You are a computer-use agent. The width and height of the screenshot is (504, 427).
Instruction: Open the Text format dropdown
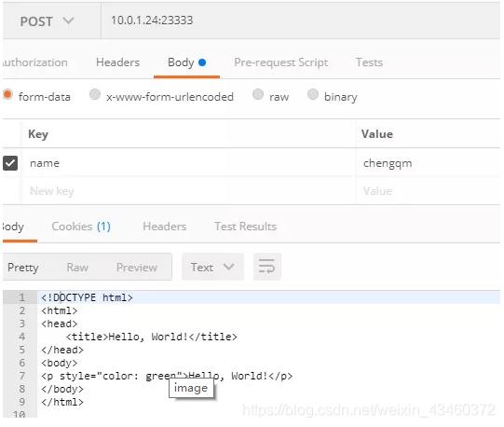click(212, 267)
